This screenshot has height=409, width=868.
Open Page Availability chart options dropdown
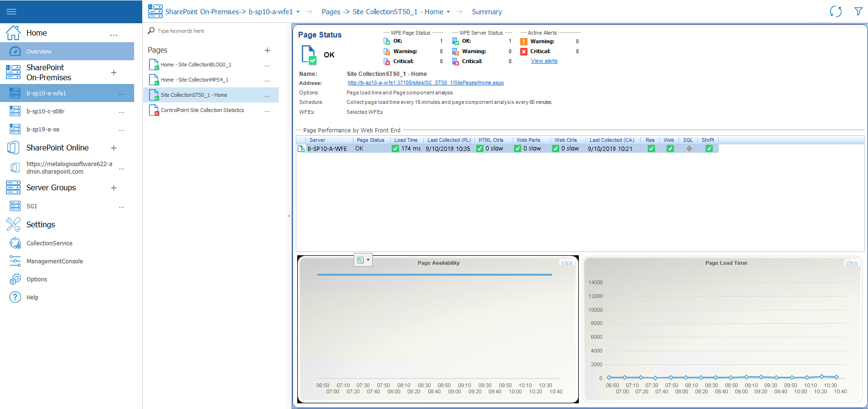click(x=363, y=260)
